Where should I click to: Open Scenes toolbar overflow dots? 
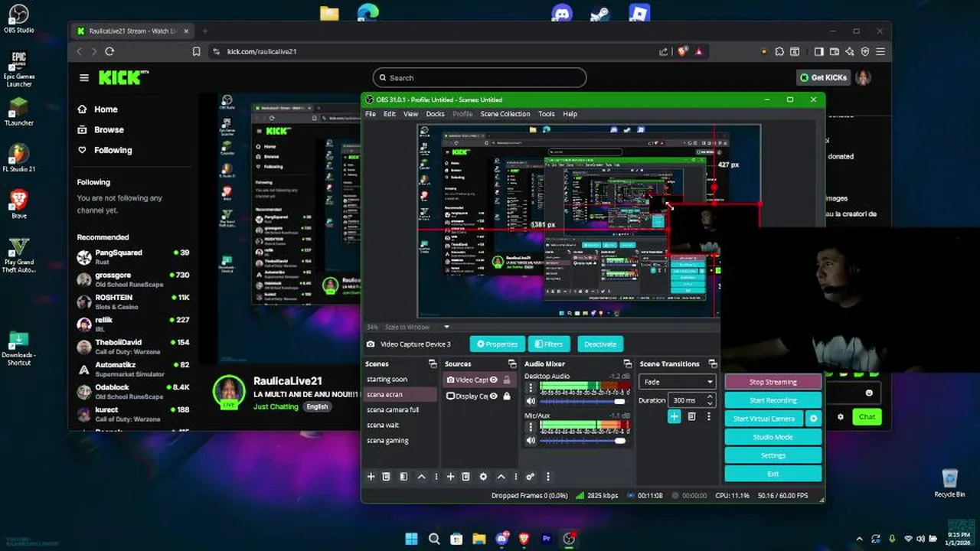click(436, 476)
